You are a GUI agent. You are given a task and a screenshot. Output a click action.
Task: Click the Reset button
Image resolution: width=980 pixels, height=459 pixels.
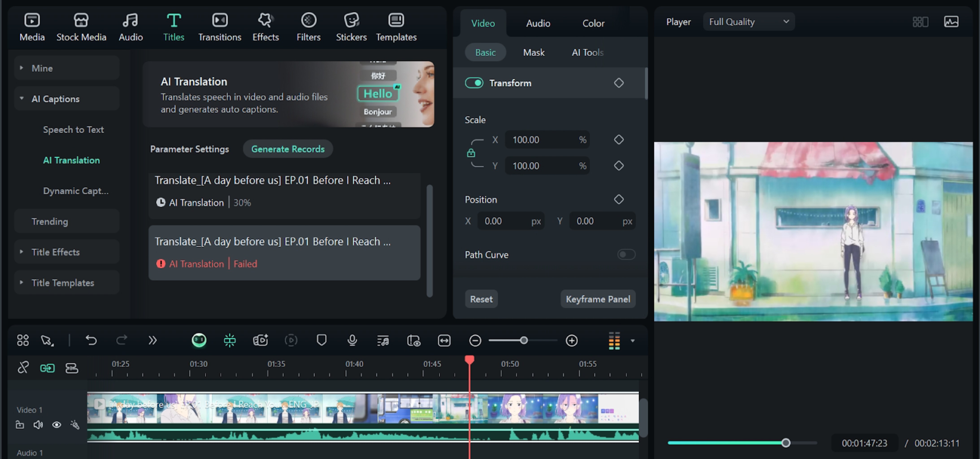point(481,299)
